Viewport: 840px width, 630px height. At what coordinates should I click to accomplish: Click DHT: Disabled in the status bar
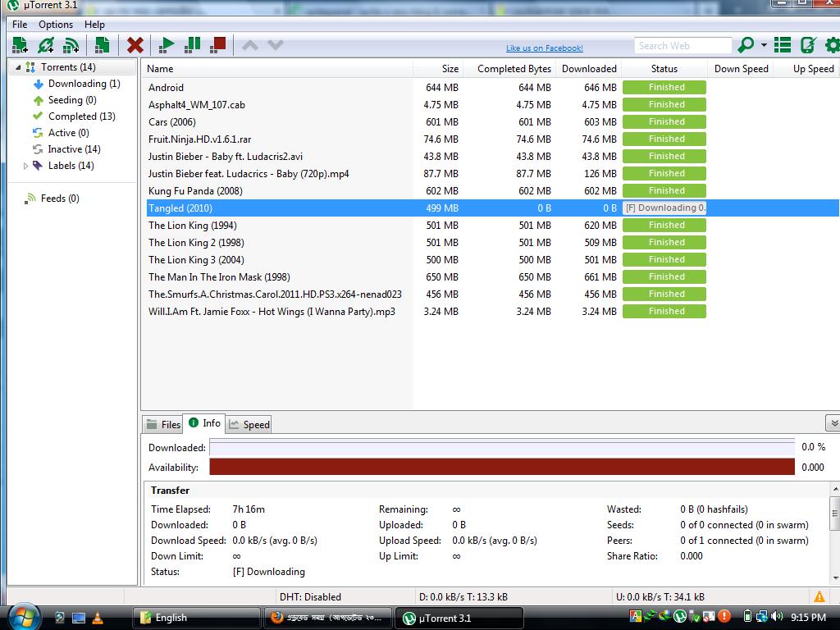310,597
